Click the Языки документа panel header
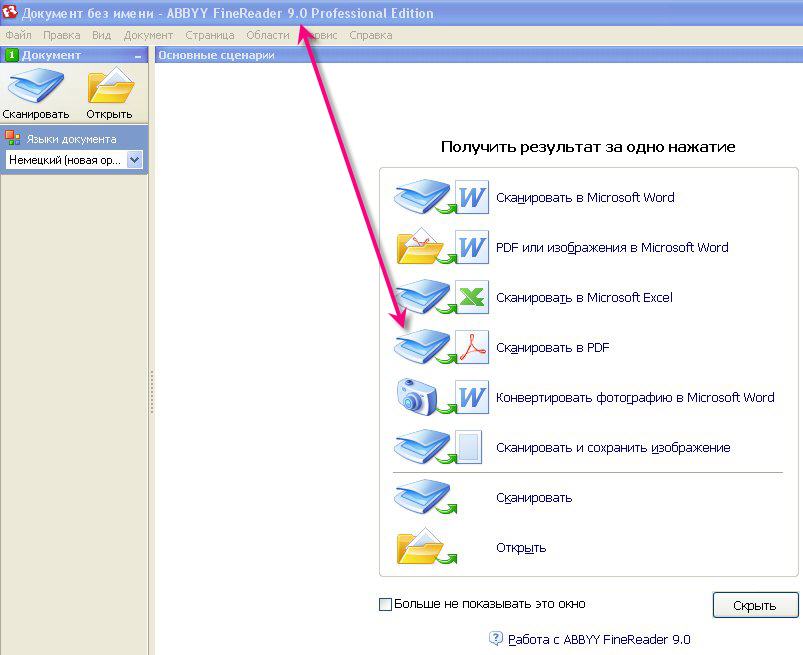Screen dimensions: 803x655 click(74, 138)
